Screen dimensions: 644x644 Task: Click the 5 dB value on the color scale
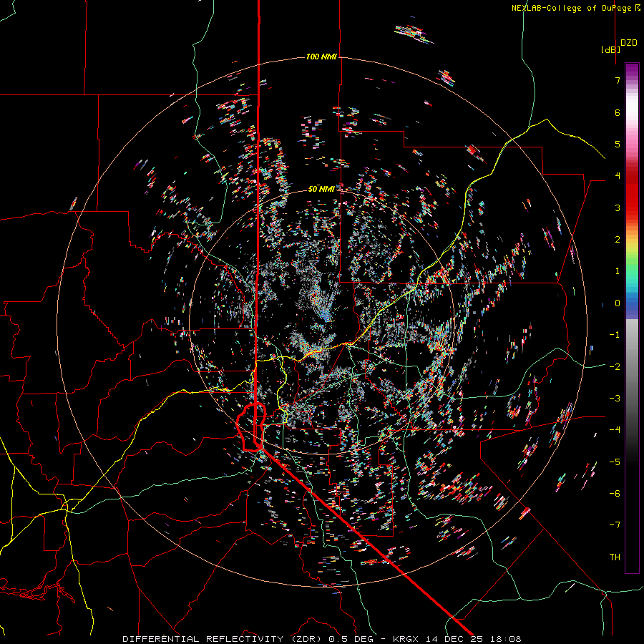[618, 144]
